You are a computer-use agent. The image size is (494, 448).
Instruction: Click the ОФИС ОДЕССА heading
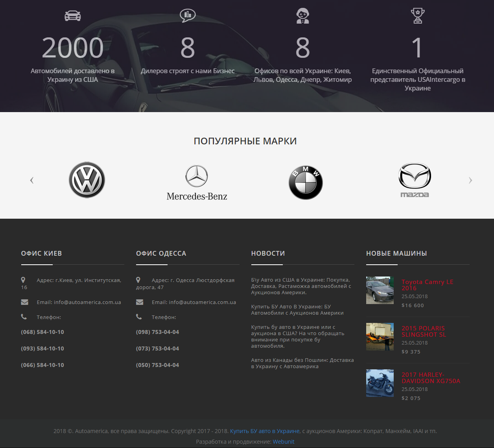[161, 253]
